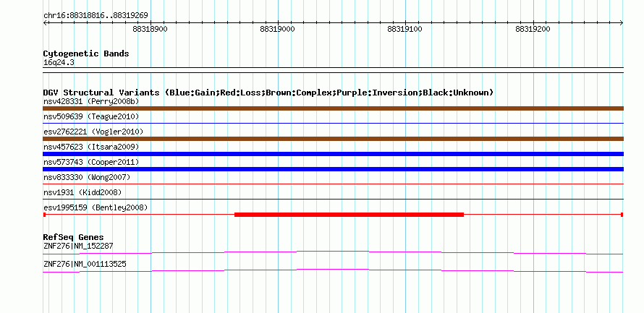Click the brown bar under esv2762221
Viewport: 644px width, 313px height.
[x=333, y=139]
